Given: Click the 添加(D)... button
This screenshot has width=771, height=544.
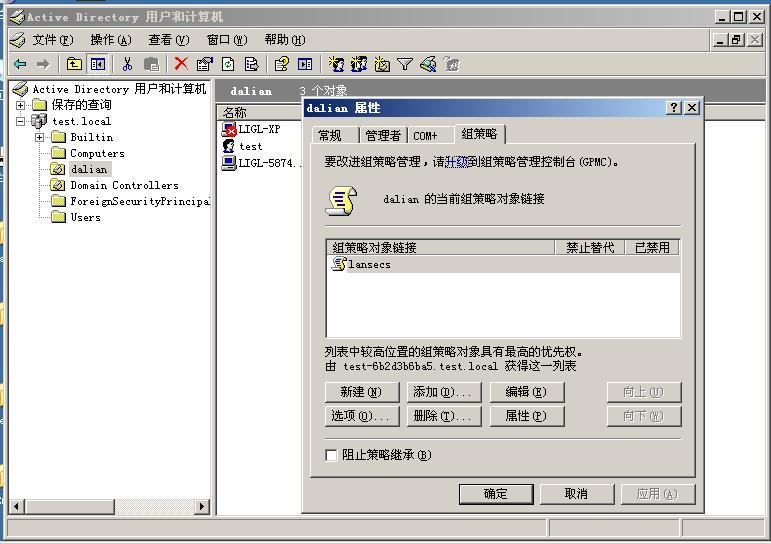Looking at the screenshot, I should [x=444, y=392].
